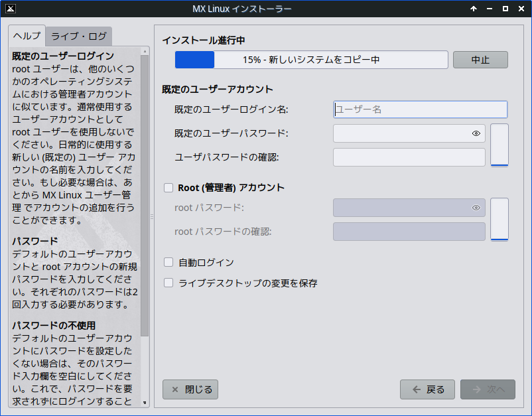Click the 戻る back button
Image resolution: width=532 pixels, height=416 pixels.
pyautogui.click(x=427, y=389)
